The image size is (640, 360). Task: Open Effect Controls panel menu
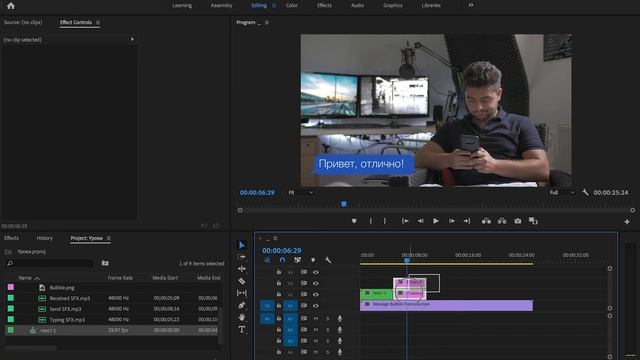tap(98, 22)
